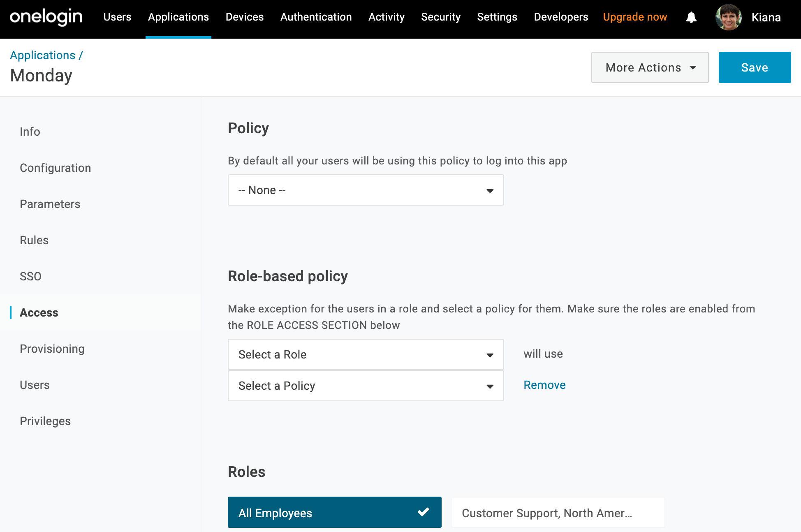Switch to the Provisioning tab
Screen dimensions: 801x532
[x=52, y=349]
